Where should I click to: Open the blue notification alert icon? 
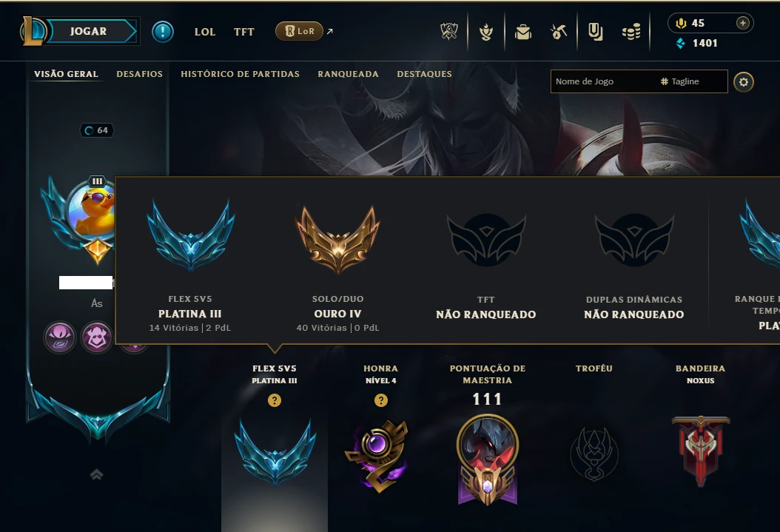point(163,31)
